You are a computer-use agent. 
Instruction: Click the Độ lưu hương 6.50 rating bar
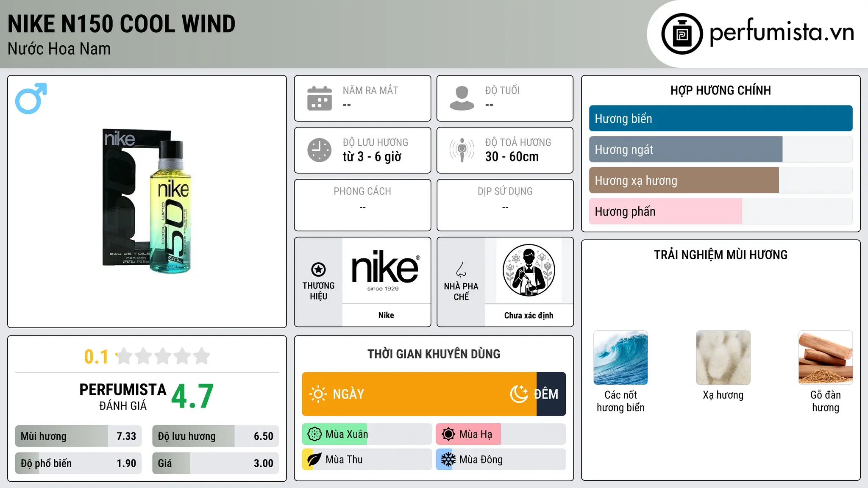pyautogui.click(x=215, y=436)
